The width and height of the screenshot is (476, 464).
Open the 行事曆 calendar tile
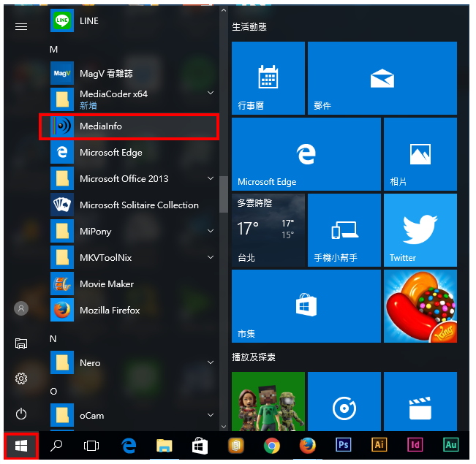coord(268,78)
